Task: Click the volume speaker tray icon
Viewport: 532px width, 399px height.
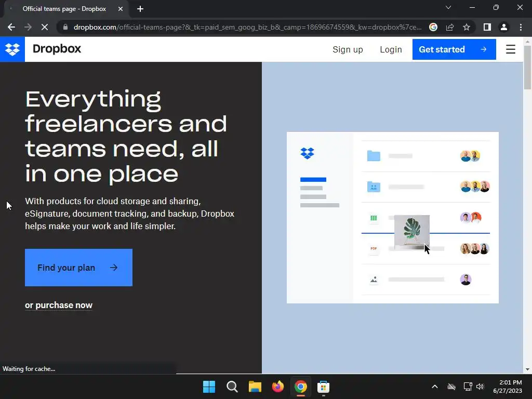Action: [480, 387]
